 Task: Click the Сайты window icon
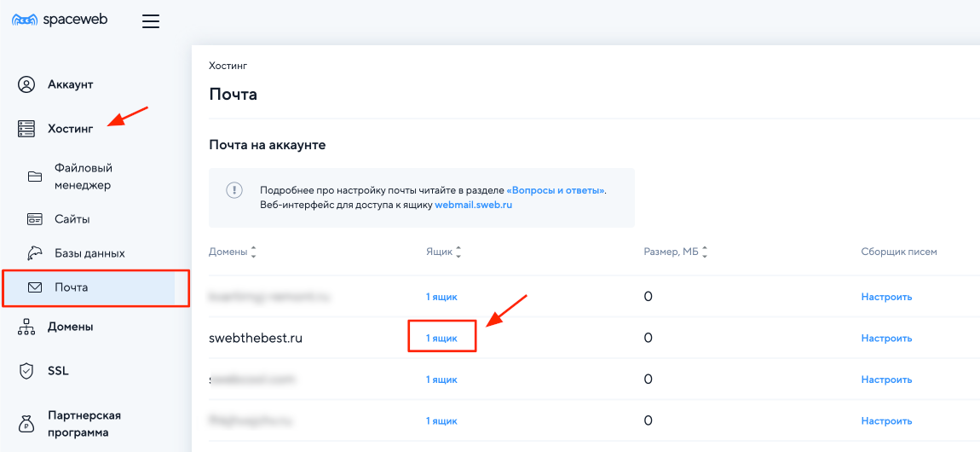coord(35,219)
